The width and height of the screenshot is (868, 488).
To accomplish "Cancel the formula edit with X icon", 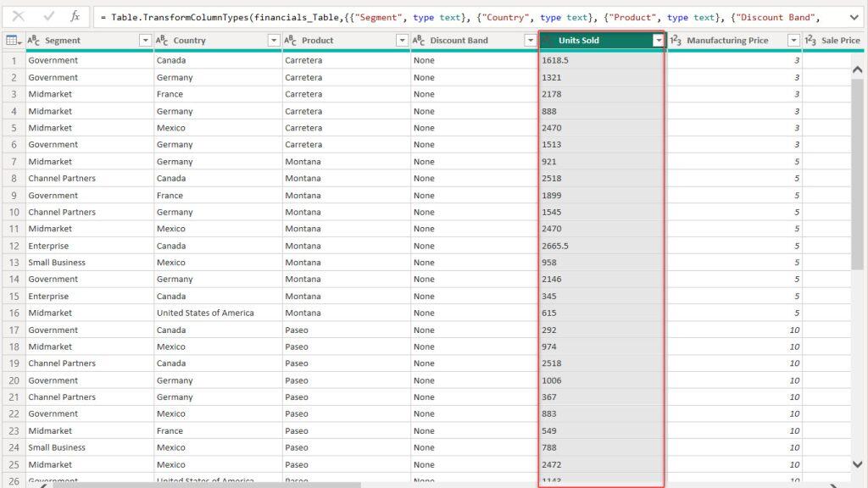I will (x=18, y=16).
